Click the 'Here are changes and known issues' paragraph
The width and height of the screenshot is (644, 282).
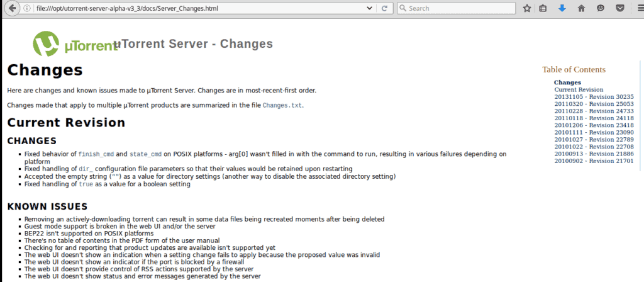[x=162, y=91]
